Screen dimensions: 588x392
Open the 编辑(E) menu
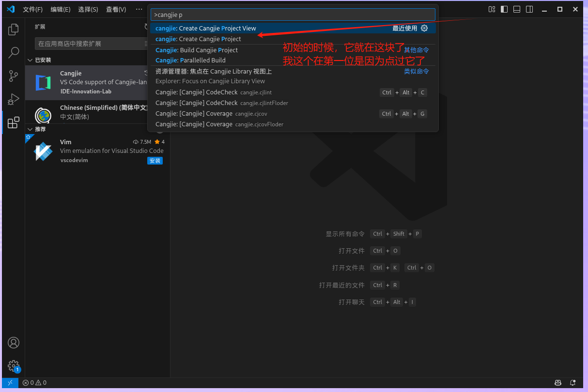click(x=61, y=9)
